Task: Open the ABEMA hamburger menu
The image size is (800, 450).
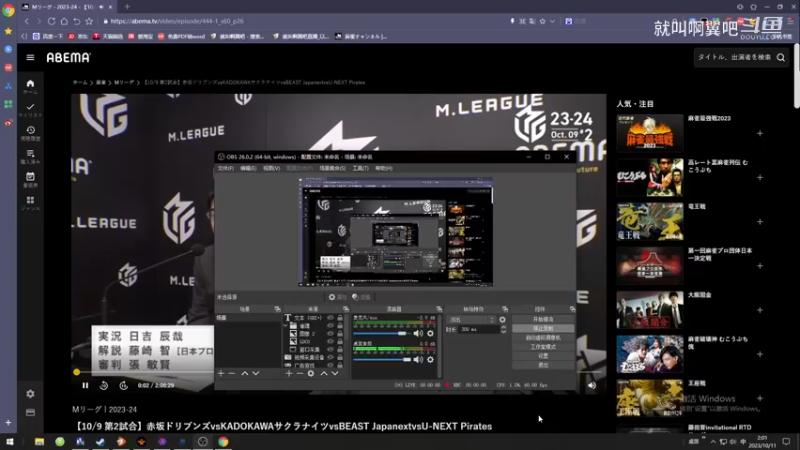Action: tap(30, 58)
